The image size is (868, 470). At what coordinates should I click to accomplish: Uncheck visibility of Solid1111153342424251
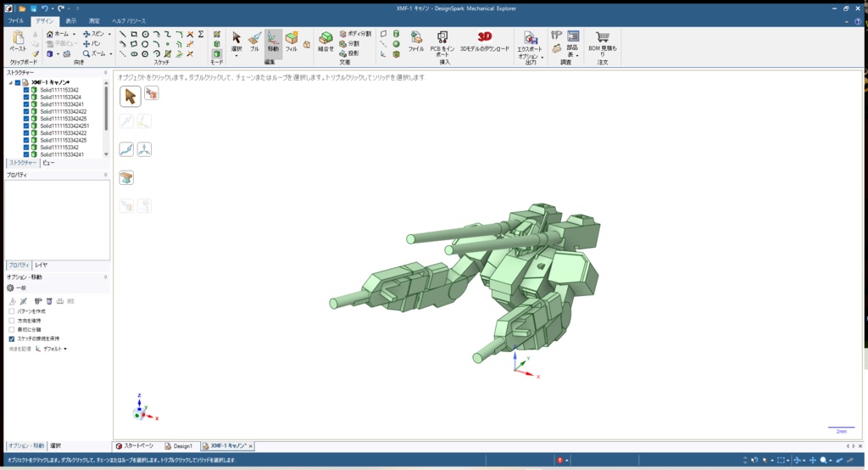(x=26, y=126)
